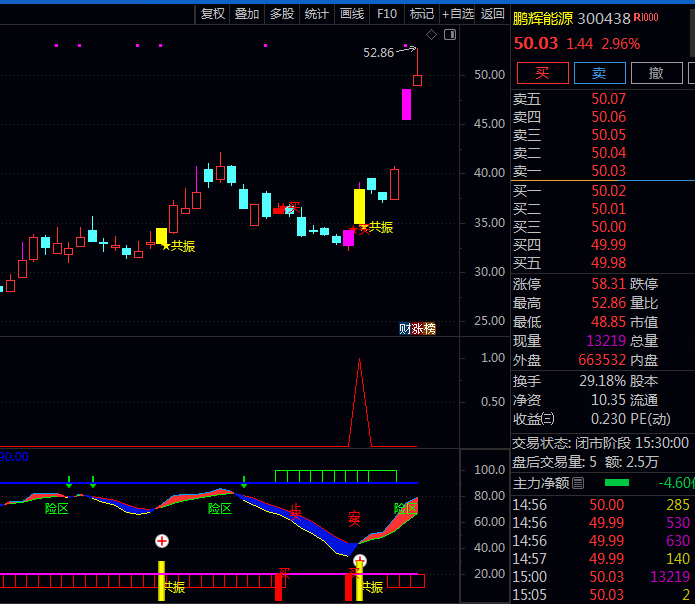This screenshot has width=695, height=604.
Task: Click the left red-plus circle marker
Action: (162, 541)
